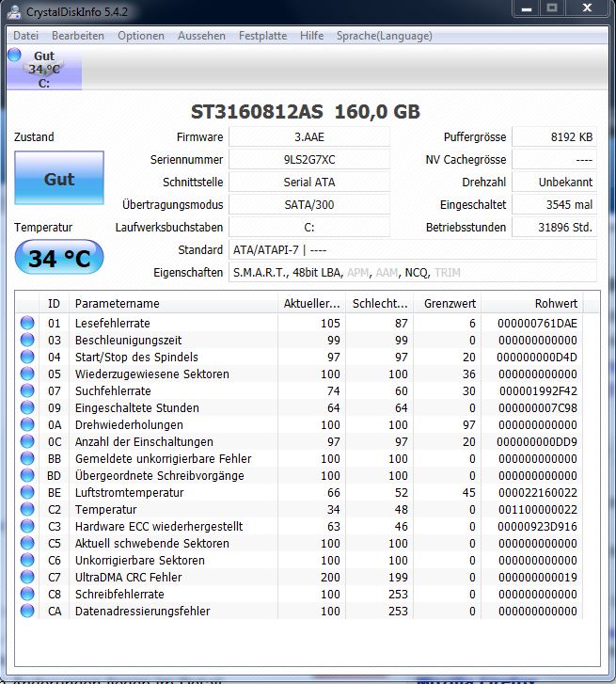616x684 pixels.
Task: Click the Eingeschaltet field 3545 mal
Action: [554, 204]
